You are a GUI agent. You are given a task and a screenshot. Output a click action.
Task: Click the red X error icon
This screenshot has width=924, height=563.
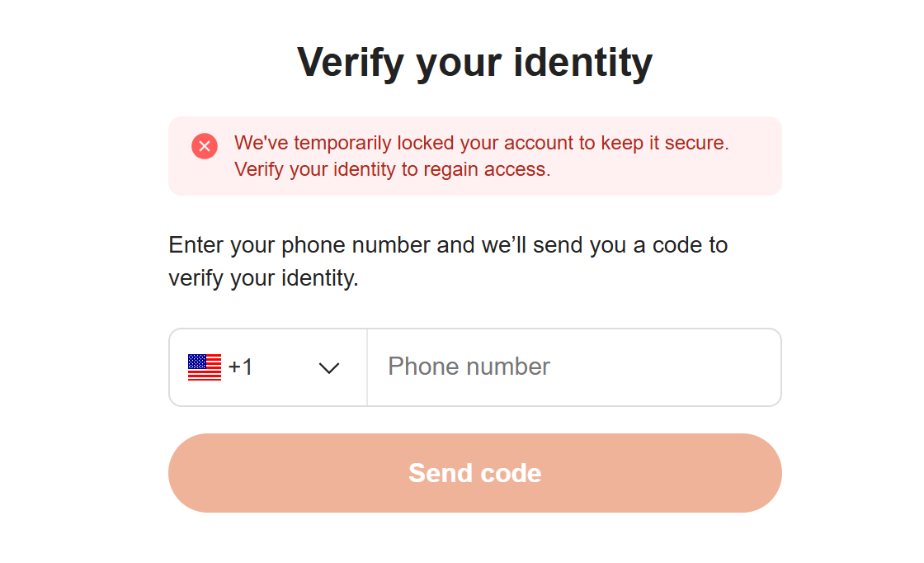(205, 146)
